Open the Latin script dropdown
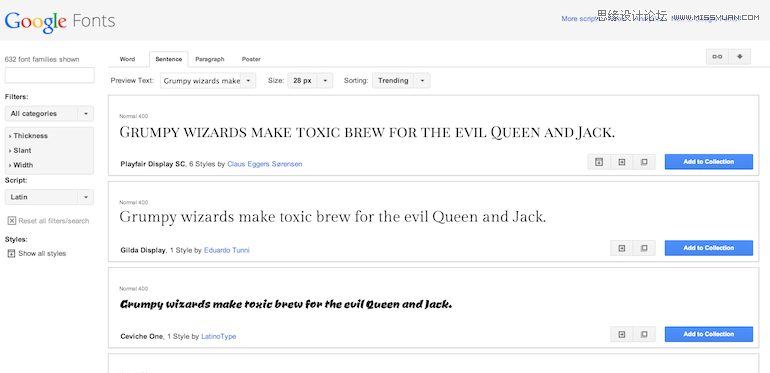The image size is (770, 373). pyautogui.click(x=49, y=197)
